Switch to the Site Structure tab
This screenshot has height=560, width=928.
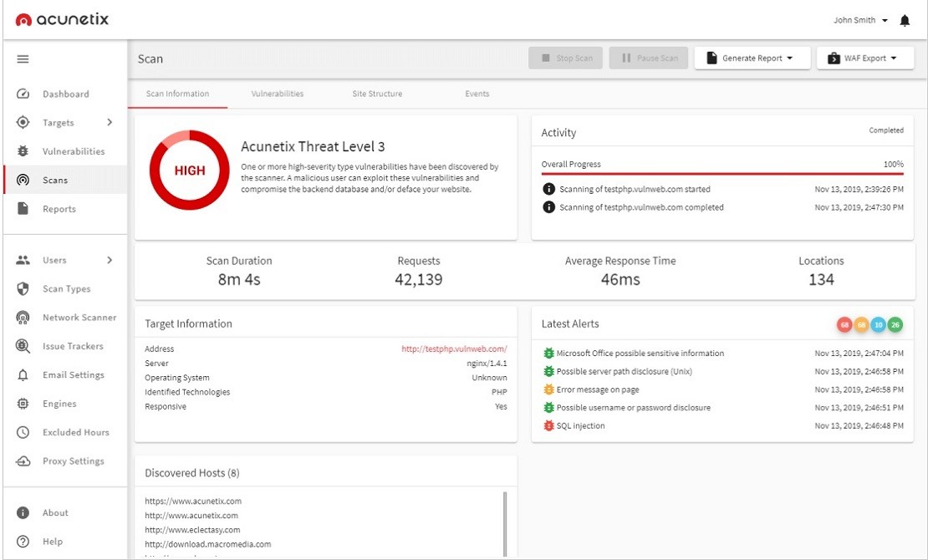tap(377, 94)
